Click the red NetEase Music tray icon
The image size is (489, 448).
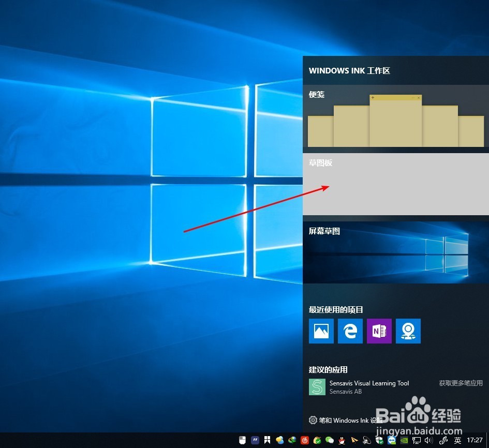coord(305,440)
